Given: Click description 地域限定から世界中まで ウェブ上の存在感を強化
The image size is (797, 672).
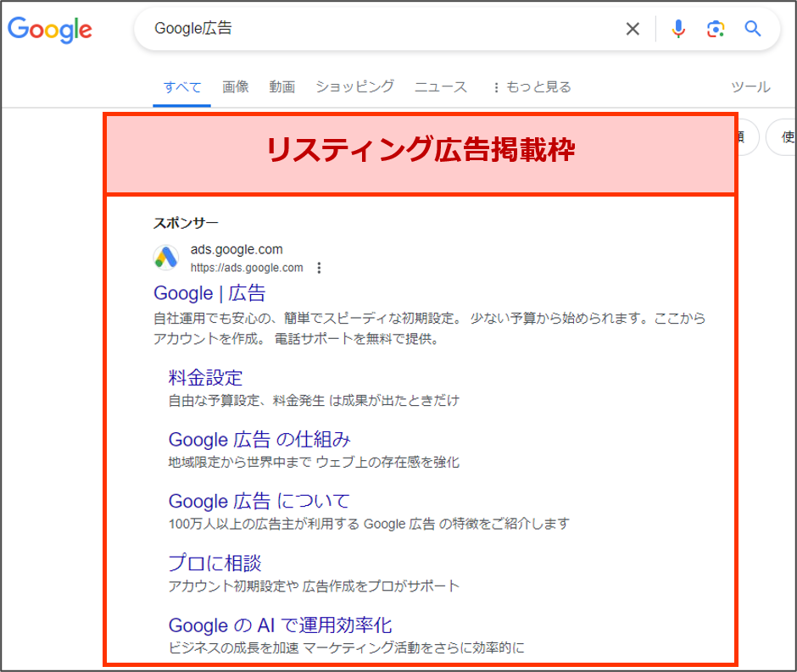Looking at the screenshot, I should click(314, 462).
